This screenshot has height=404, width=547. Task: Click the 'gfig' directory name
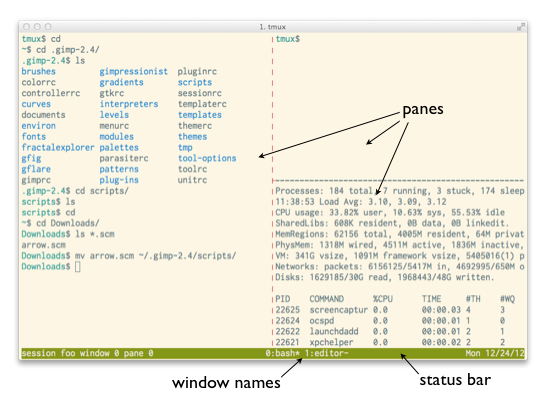tap(31, 158)
